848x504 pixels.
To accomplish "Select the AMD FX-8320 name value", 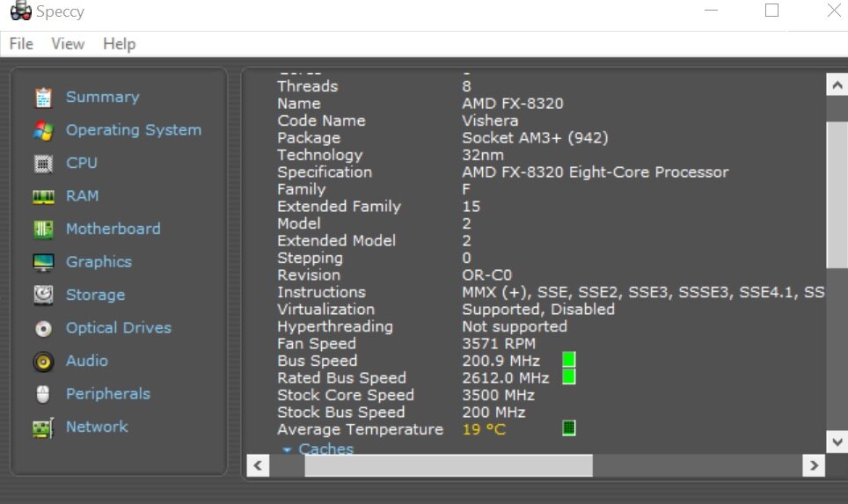I will [x=513, y=104].
